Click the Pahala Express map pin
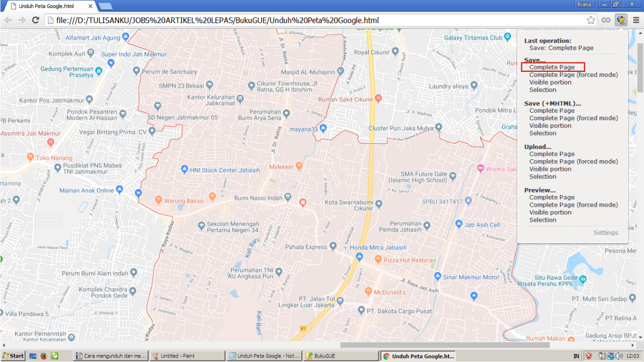The image size is (644, 362). (333, 246)
